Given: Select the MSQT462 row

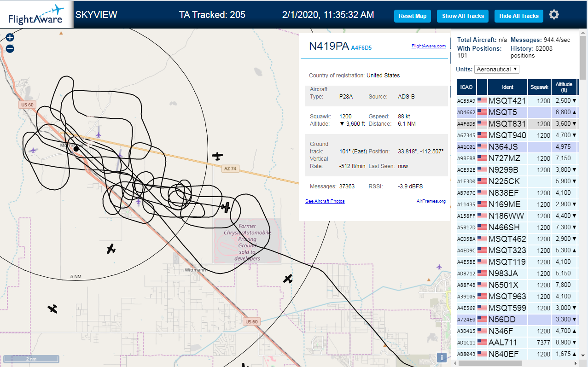Looking at the screenshot, I should tap(518, 239).
